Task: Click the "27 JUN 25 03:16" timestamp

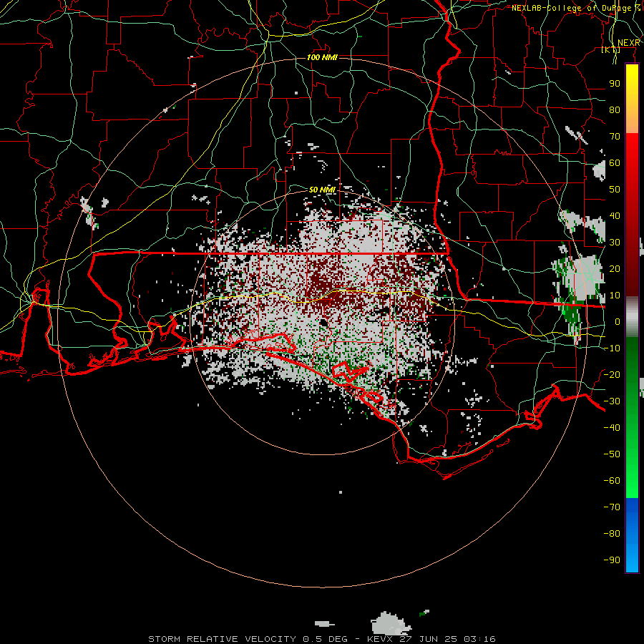Action: (448, 639)
